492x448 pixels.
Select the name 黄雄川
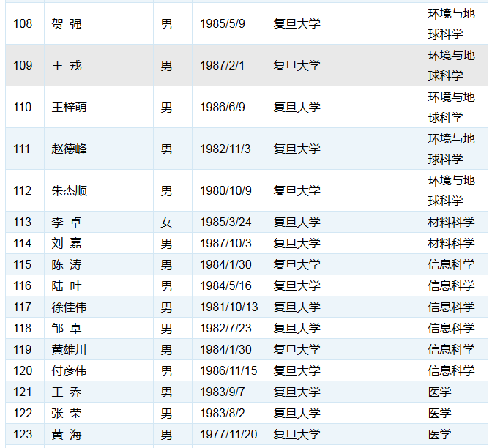coord(69,350)
